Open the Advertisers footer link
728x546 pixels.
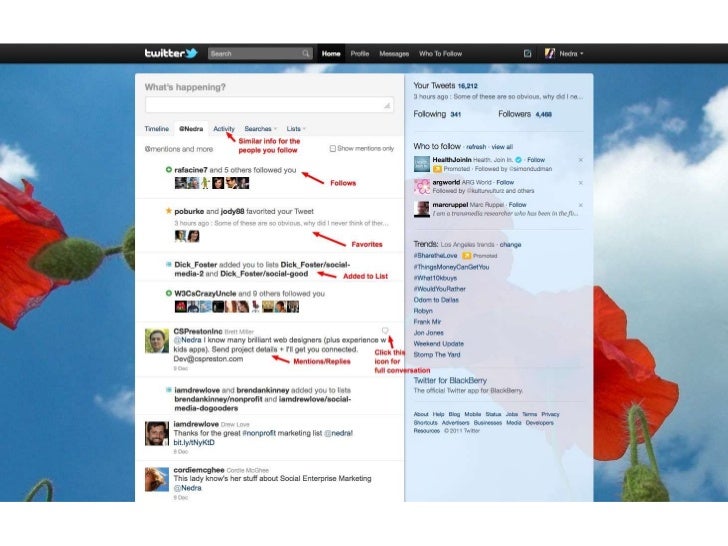455,423
